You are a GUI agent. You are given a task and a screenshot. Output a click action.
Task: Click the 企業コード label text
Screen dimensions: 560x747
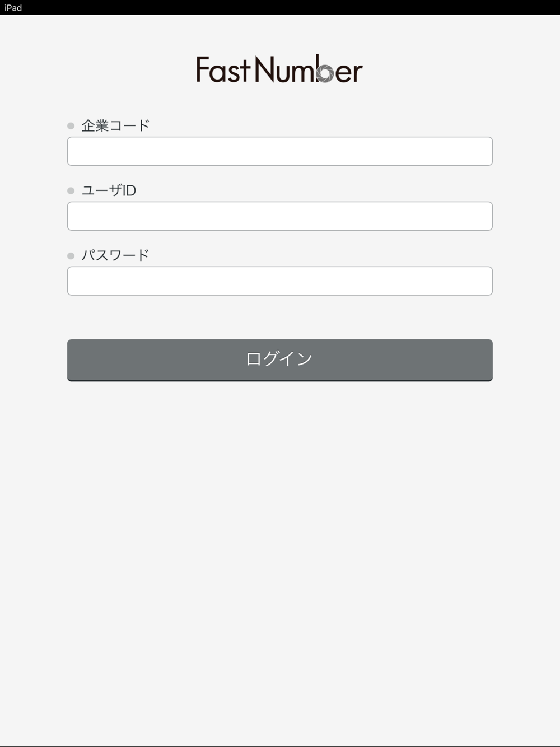(116, 126)
